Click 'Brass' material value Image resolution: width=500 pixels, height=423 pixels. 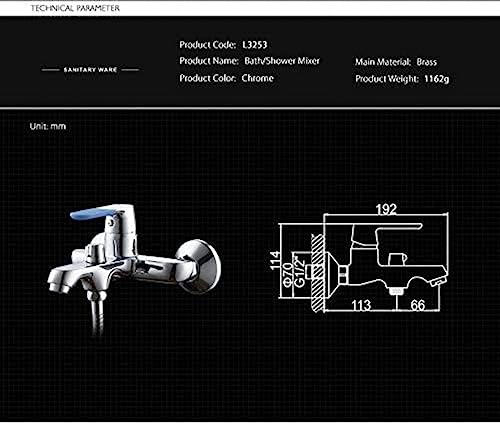[x=427, y=62]
